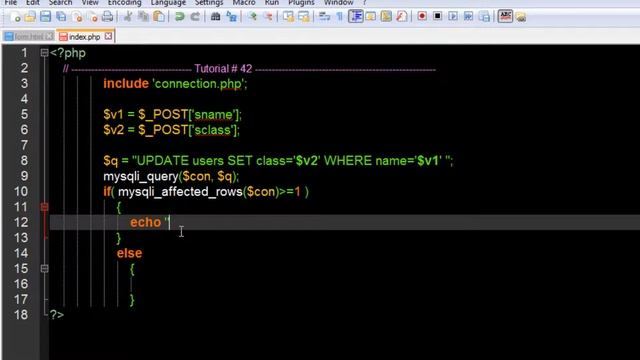640x360 pixels.
Task: Save the current file with Save icon
Action: pos(45,17)
